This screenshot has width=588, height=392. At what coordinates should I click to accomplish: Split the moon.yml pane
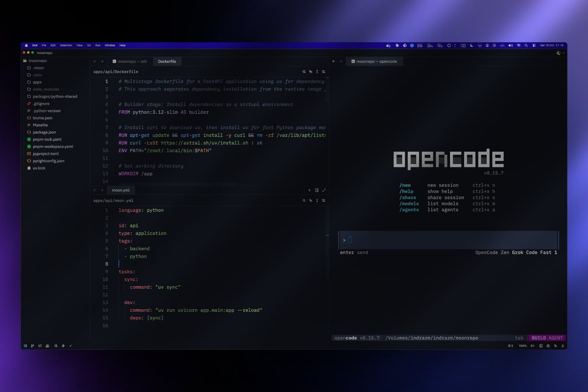coord(317,190)
